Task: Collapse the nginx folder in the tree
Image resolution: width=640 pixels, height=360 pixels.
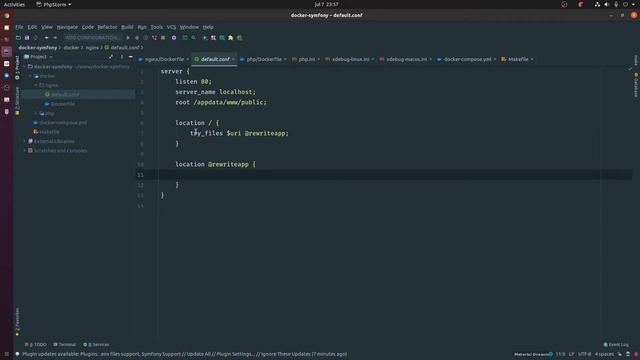Action: [x=36, y=85]
